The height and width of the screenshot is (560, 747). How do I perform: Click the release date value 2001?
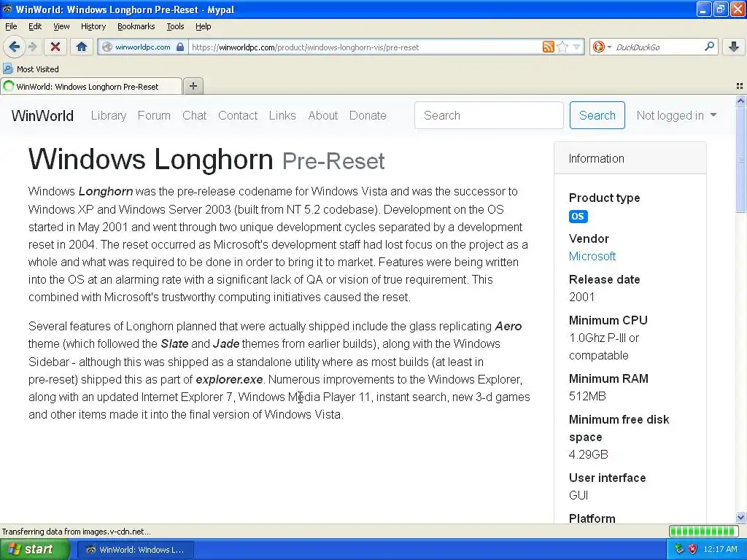tap(581, 297)
